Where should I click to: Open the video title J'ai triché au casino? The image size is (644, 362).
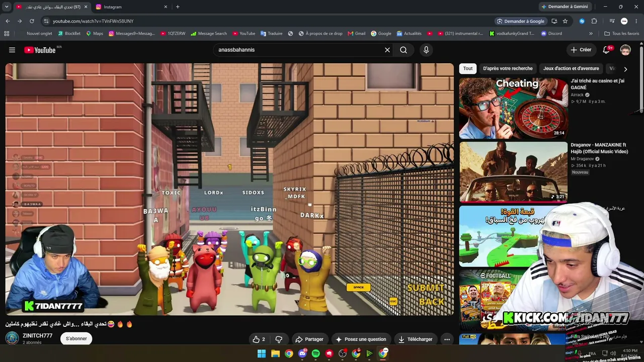pos(598,84)
